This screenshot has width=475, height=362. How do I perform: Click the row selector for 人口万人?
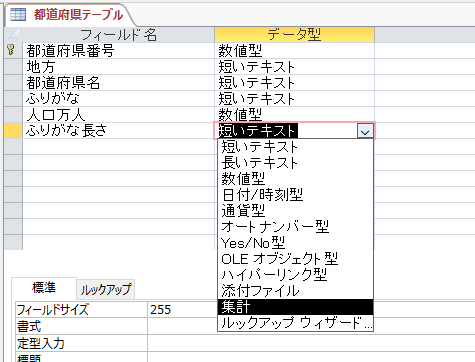point(13,114)
